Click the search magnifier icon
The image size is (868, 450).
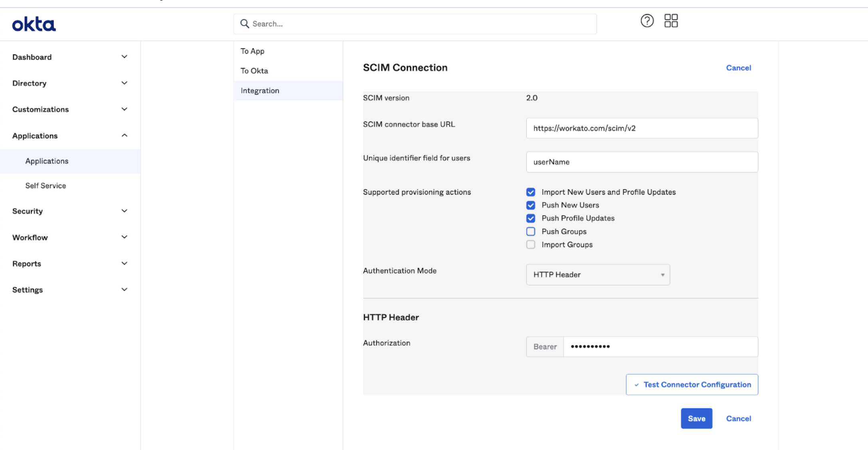(244, 24)
